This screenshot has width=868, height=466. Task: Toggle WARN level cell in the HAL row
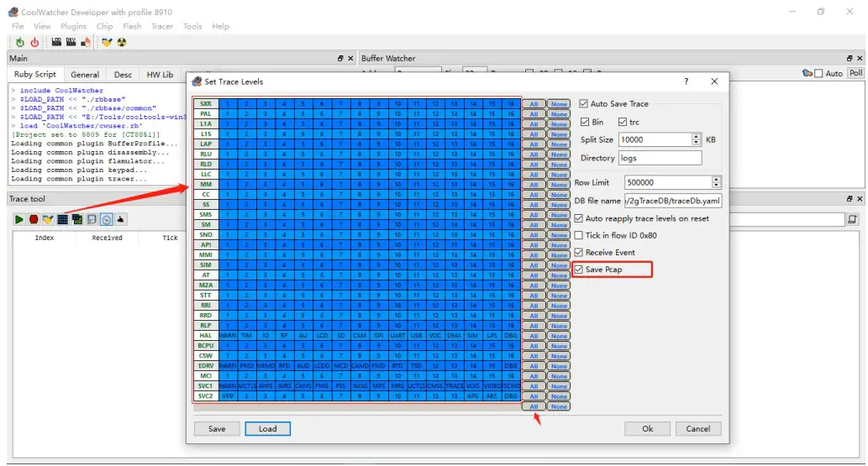point(228,335)
